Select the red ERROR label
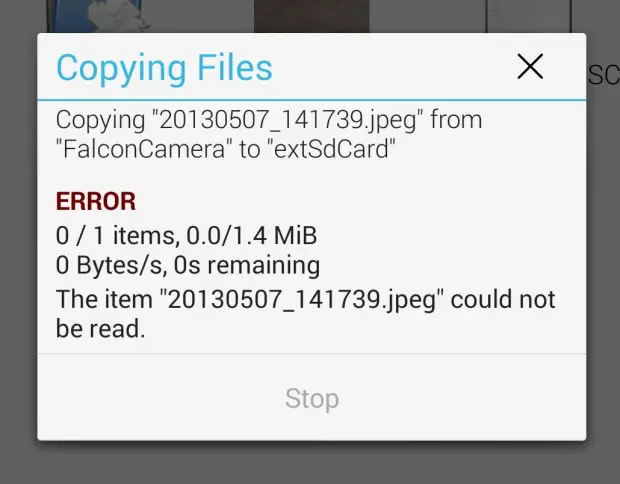 click(x=96, y=201)
